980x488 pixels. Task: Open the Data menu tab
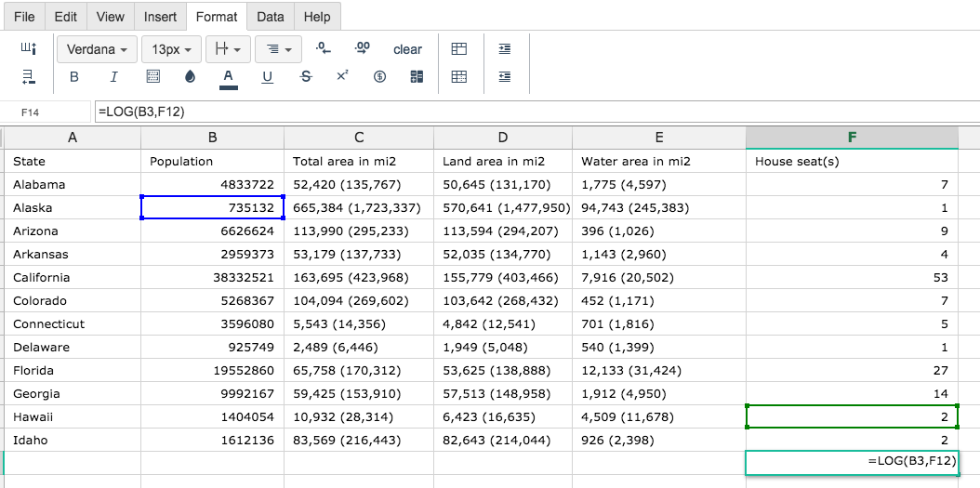pyautogui.click(x=270, y=17)
